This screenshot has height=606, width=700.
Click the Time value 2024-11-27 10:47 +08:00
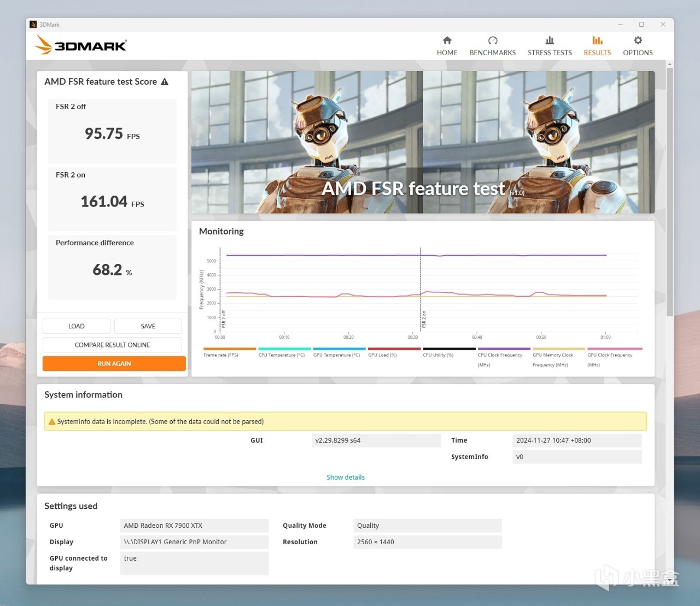tap(577, 440)
